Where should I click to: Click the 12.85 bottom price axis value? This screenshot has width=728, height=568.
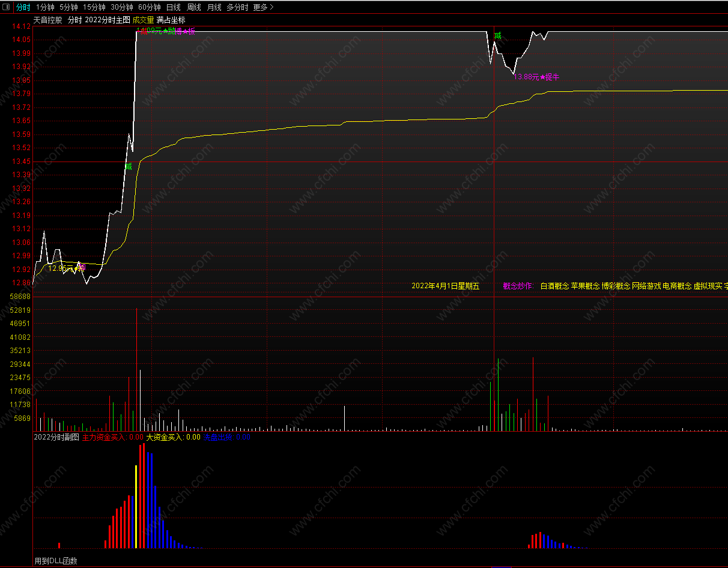pos(22,283)
